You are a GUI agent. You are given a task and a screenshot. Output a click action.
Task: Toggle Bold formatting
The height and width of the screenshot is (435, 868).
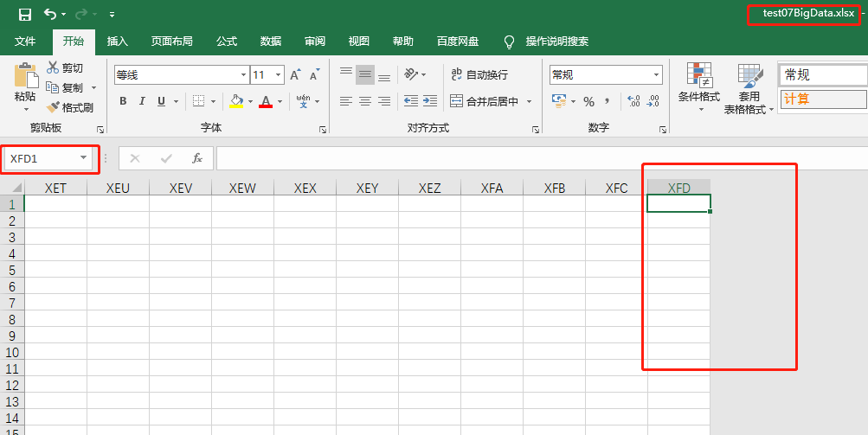click(123, 101)
